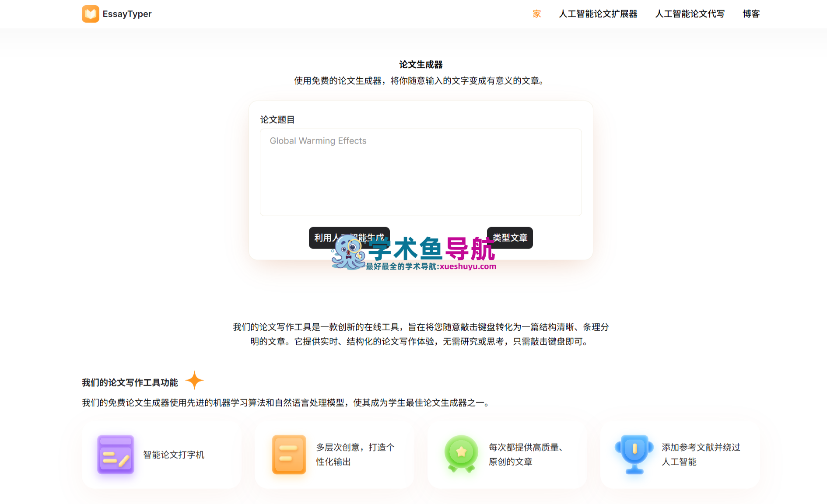Viewport: 827px width, 504px height.
Task: Click the 利用人工智能生成 generate button
Action: [349, 238]
